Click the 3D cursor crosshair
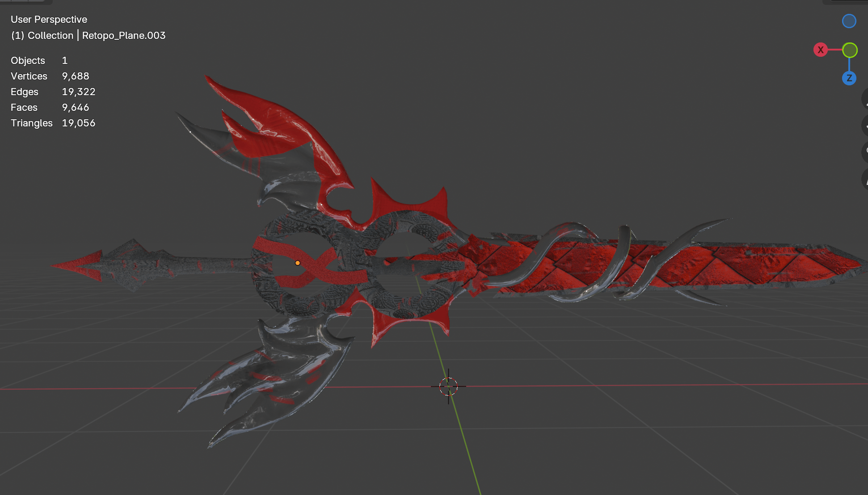Screen dimensions: 868x495 448,386
